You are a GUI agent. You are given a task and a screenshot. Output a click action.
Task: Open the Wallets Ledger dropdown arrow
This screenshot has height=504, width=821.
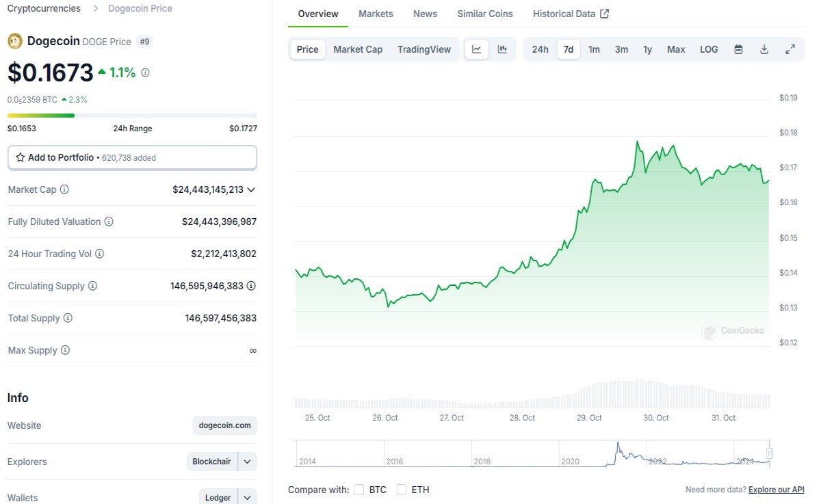248,498
